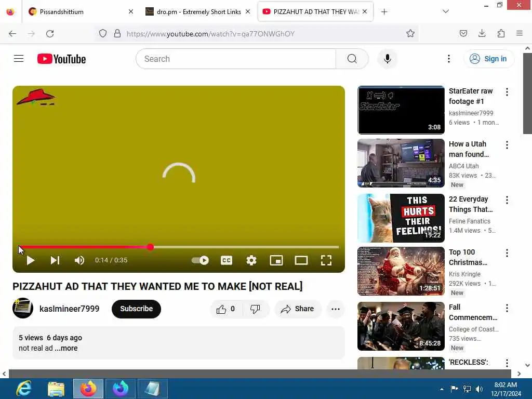Switch to theater mode
Image resolution: width=532 pixels, height=399 pixels.
(x=301, y=260)
